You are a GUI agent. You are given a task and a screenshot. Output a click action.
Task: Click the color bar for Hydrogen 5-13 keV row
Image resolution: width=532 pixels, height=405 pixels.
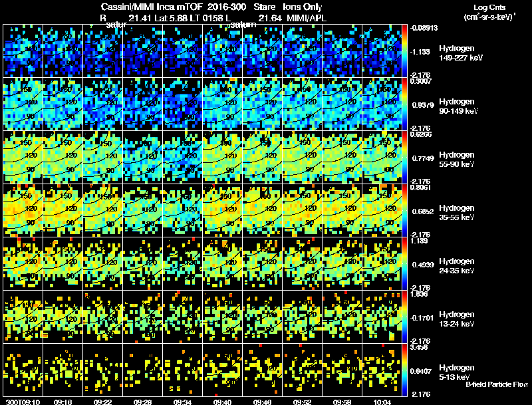(404, 370)
